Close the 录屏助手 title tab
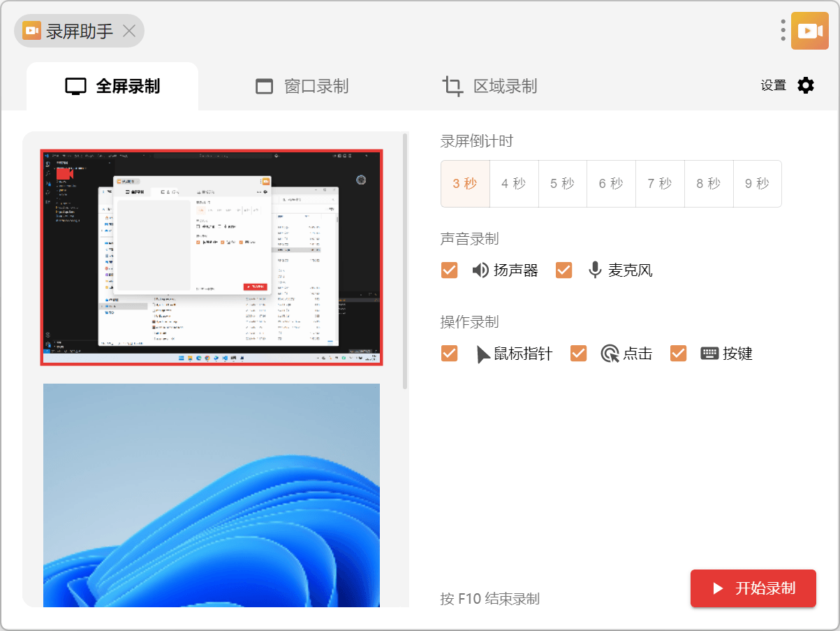Image resolution: width=840 pixels, height=631 pixels. click(x=129, y=31)
